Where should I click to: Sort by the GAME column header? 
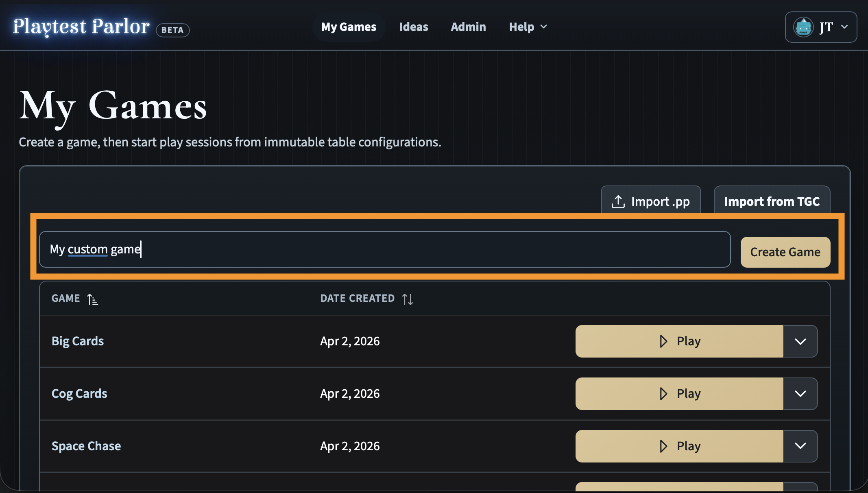[x=75, y=298]
